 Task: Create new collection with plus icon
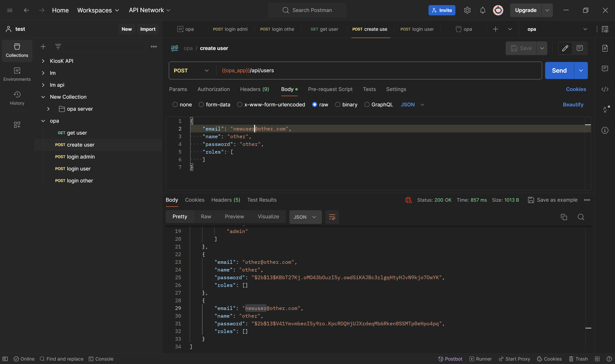click(43, 47)
